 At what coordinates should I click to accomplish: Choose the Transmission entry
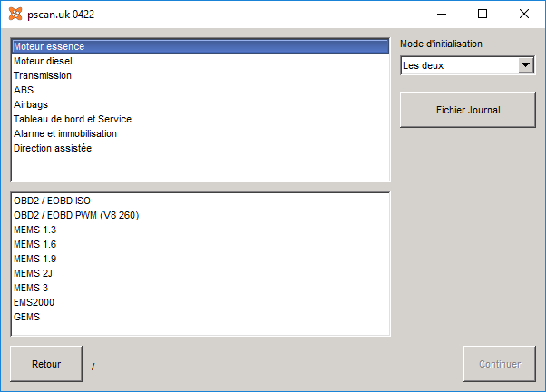pyautogui.click(x=200, y=75)
